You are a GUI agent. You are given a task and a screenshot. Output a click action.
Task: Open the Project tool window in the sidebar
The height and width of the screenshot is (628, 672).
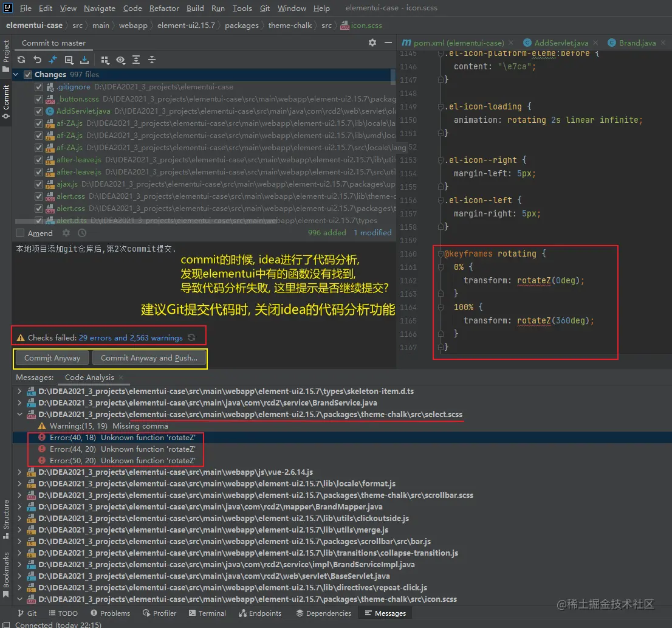5,56
